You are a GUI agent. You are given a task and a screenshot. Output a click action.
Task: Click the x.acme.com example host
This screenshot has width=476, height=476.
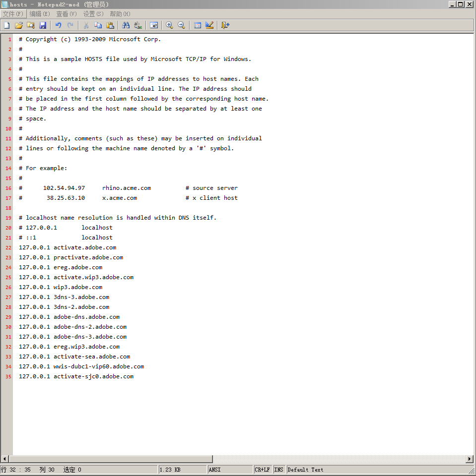(120, 198)
